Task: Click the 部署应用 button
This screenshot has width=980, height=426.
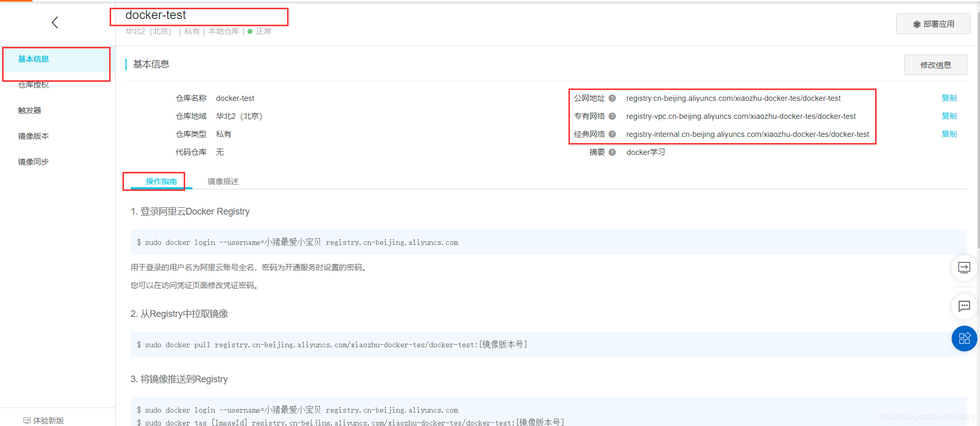Action: (933, 24)
